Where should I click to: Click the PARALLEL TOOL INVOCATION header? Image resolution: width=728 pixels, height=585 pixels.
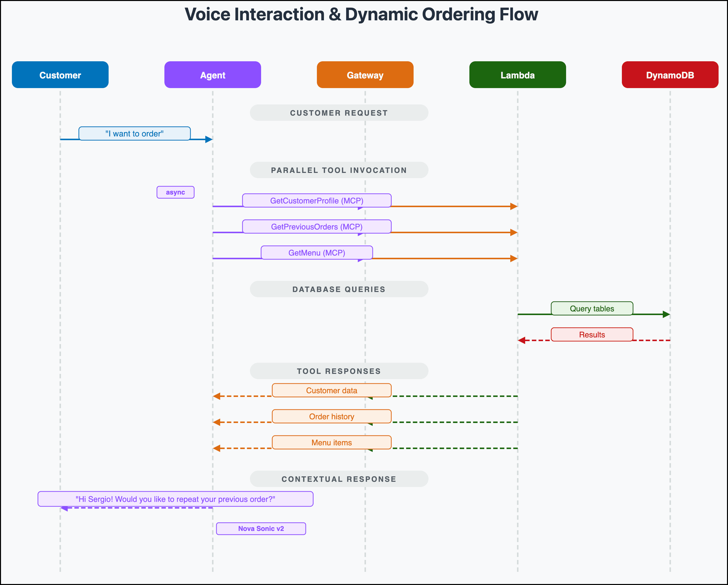(x=339, y=170)
